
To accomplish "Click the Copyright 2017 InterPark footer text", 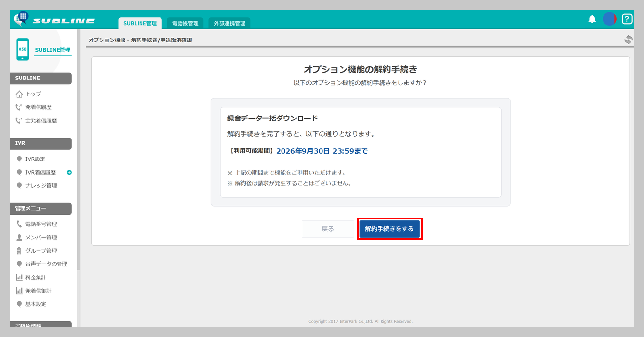I will (361, 321).
